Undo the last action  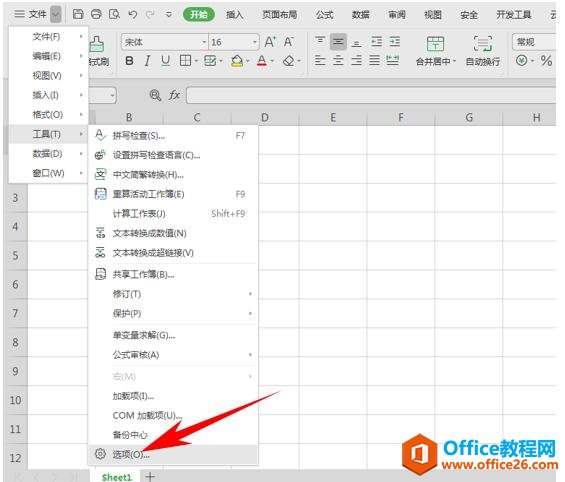tap(133, 14)
